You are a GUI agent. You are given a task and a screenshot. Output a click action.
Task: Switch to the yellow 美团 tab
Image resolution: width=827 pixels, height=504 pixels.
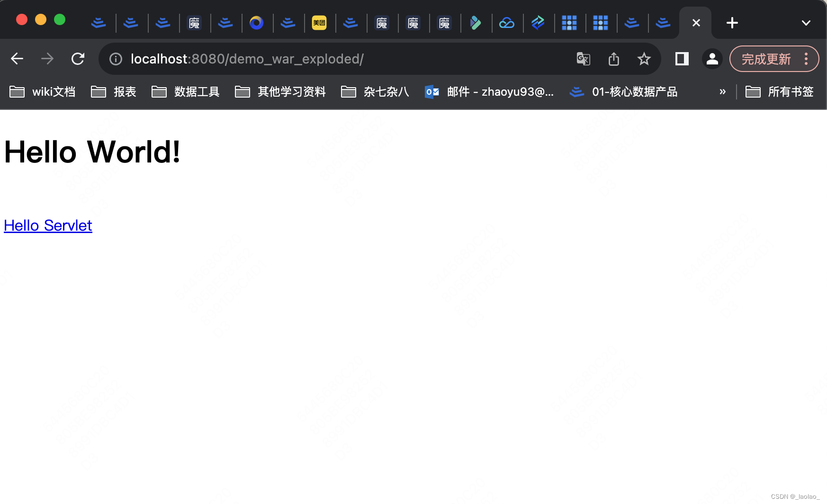click(x=319, y=23)
